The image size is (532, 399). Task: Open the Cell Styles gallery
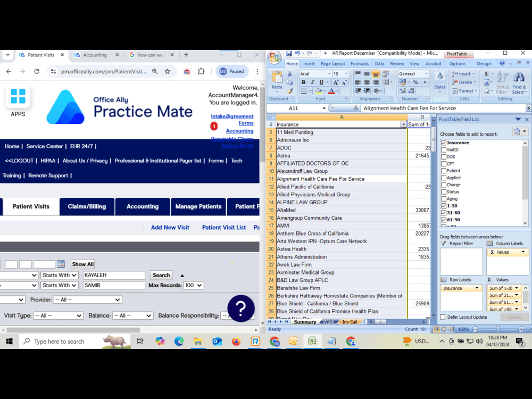440,81
